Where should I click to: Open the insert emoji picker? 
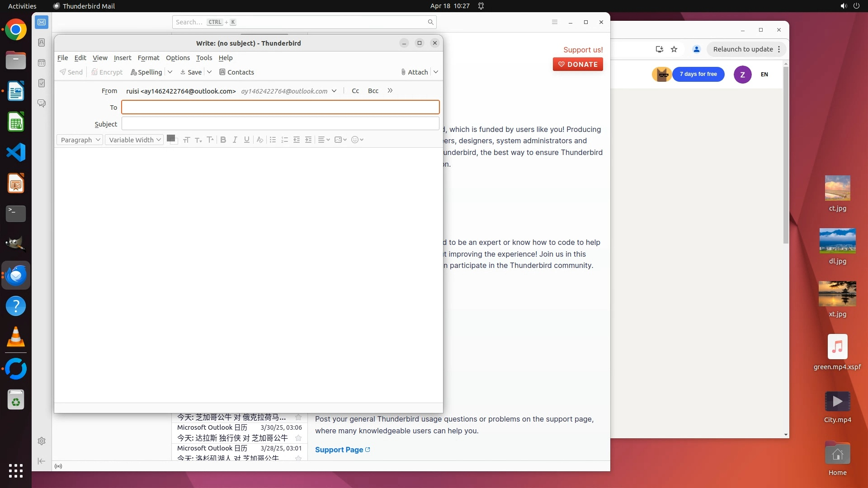click(357, 140)
